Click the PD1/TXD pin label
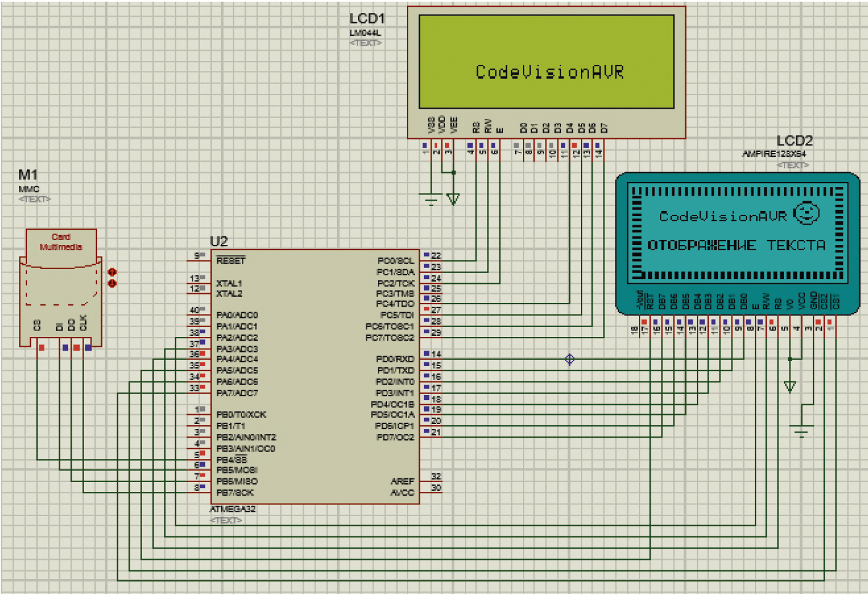The height and width of the screenshot is (595, 868). tap(395, 370)
